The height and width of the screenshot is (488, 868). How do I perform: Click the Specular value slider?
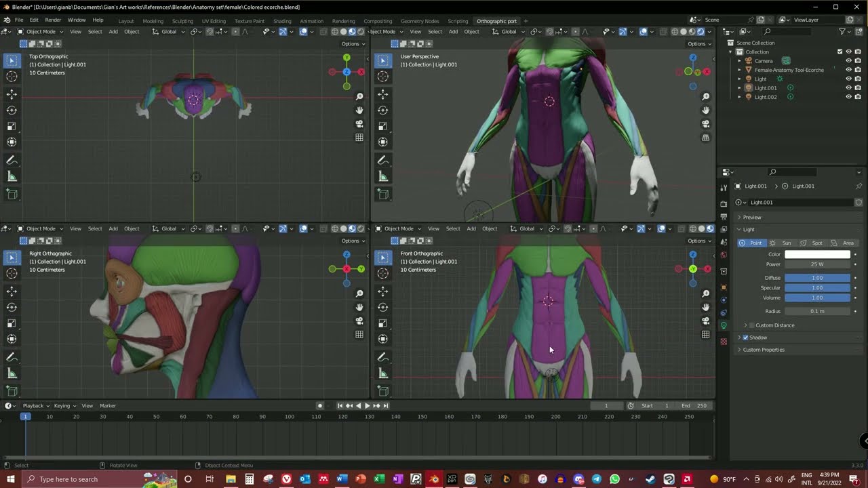pos(817,288)
